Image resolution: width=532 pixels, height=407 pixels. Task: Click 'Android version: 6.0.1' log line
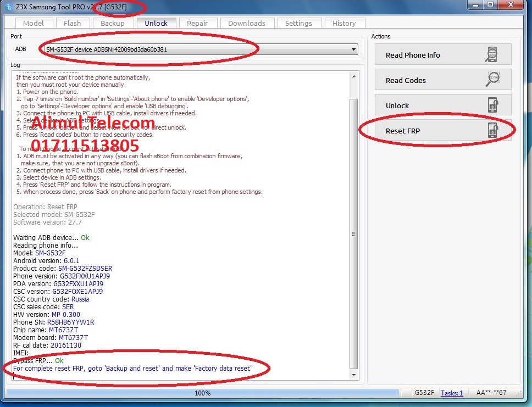pos(46,260)
